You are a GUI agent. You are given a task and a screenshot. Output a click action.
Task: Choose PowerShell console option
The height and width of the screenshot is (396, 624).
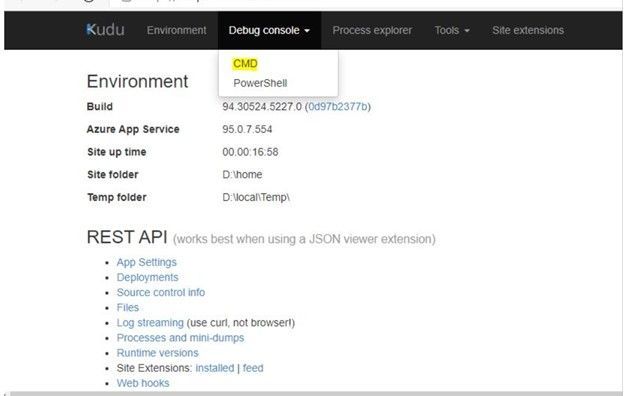point(260,83)
